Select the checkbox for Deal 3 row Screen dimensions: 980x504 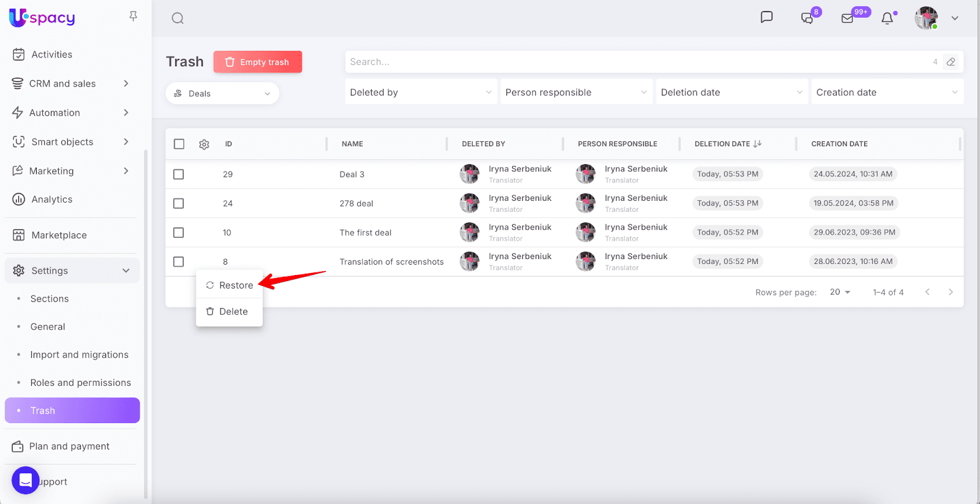pos(179,175)
